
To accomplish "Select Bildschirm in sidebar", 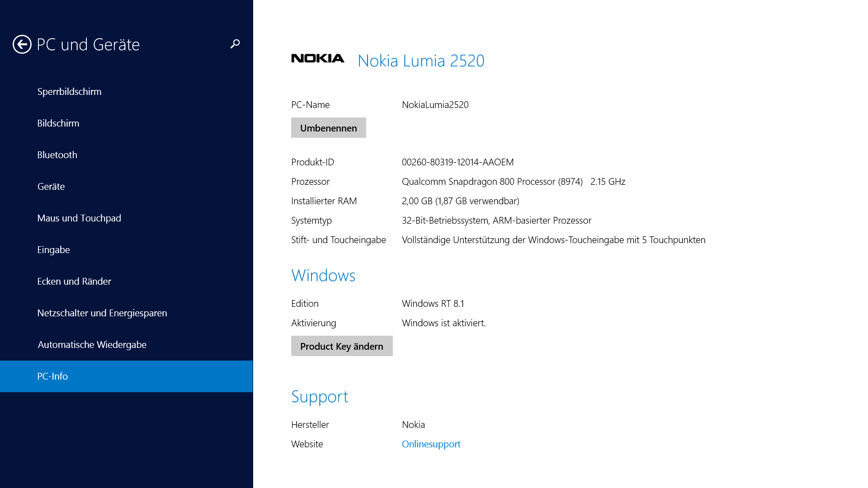I will pos(58,123).
